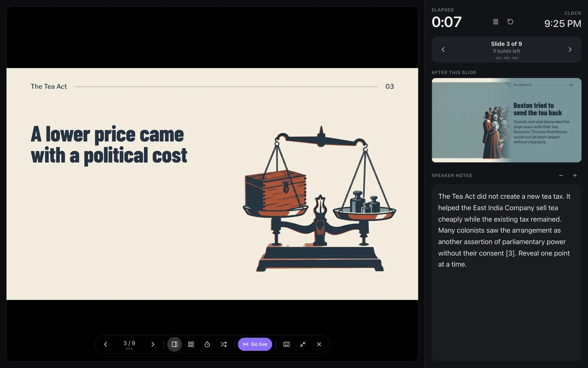Close the presentation with X
Viewport: 588px width, 368px height.
319,344
